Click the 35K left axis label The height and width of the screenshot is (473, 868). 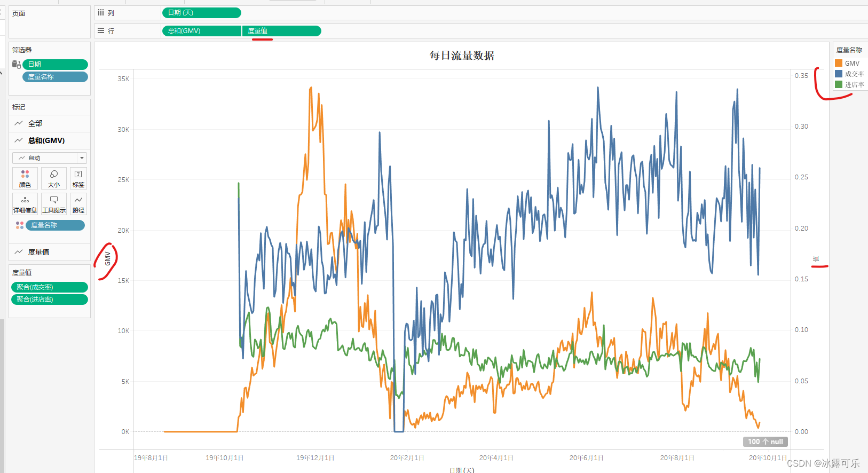point(123,79)
